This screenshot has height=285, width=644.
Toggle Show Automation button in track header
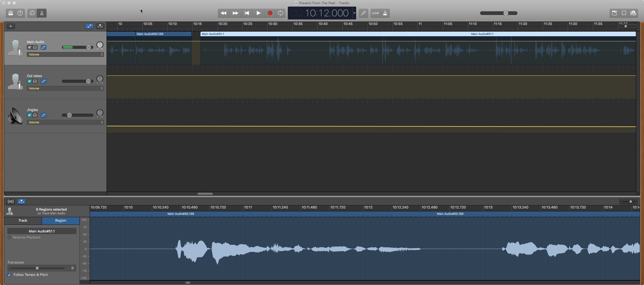(89, 26)
